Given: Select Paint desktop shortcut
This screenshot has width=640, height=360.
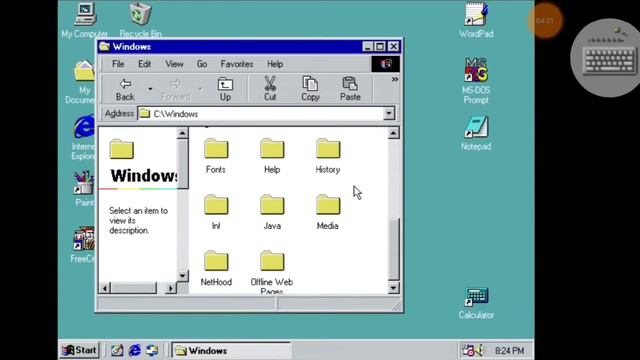Looking at the screenshot, I should pyautogui.click(x=84, y=189).
